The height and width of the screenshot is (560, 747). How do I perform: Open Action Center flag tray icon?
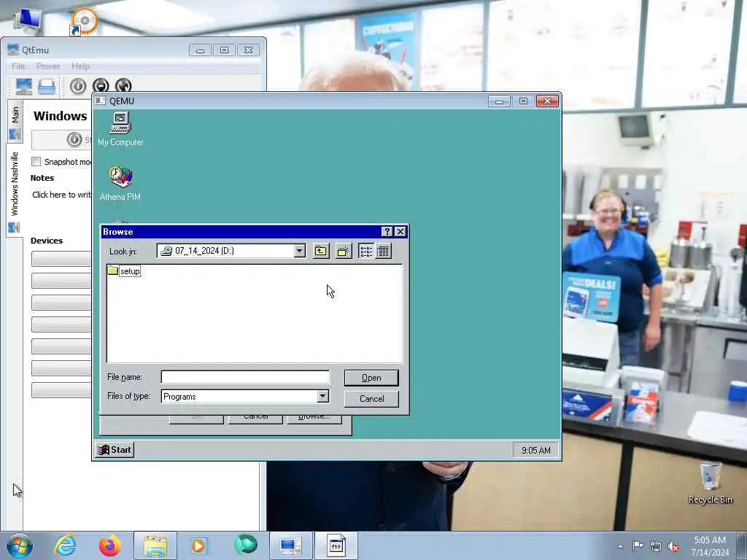tap(638, 546)
